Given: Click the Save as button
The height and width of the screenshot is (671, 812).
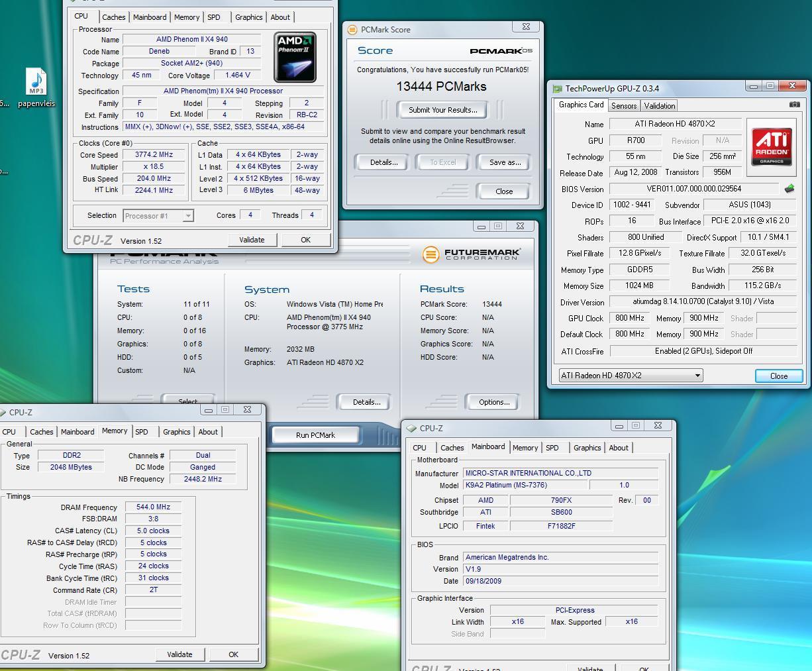Looking at the screenshot, I should tap(505, 162).
